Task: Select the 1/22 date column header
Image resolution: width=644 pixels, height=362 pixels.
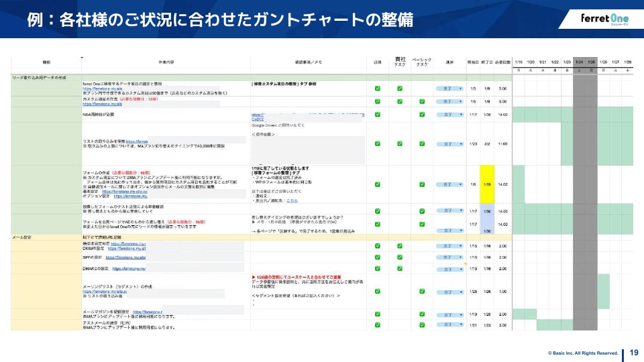Action: pyautogui.click(x=555, y=62)
